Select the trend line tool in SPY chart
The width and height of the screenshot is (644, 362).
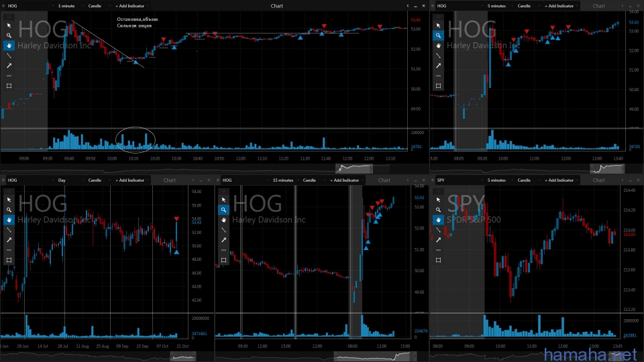438,230
